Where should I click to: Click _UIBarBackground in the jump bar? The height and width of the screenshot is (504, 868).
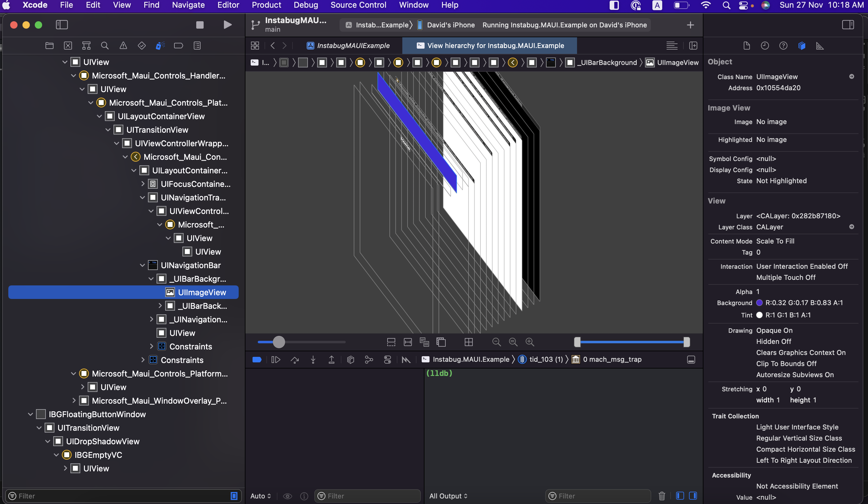click(x=607, y=62)
